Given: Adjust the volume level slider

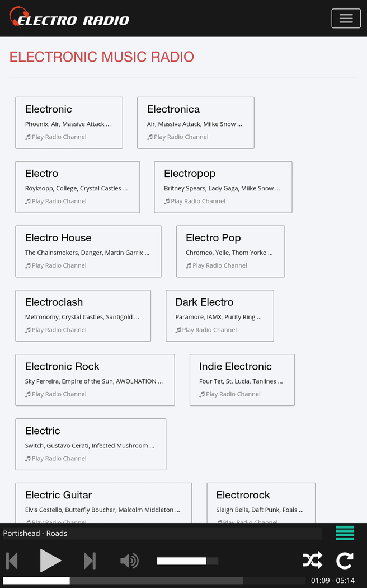Looking at the screenshot, I should 187,561.
